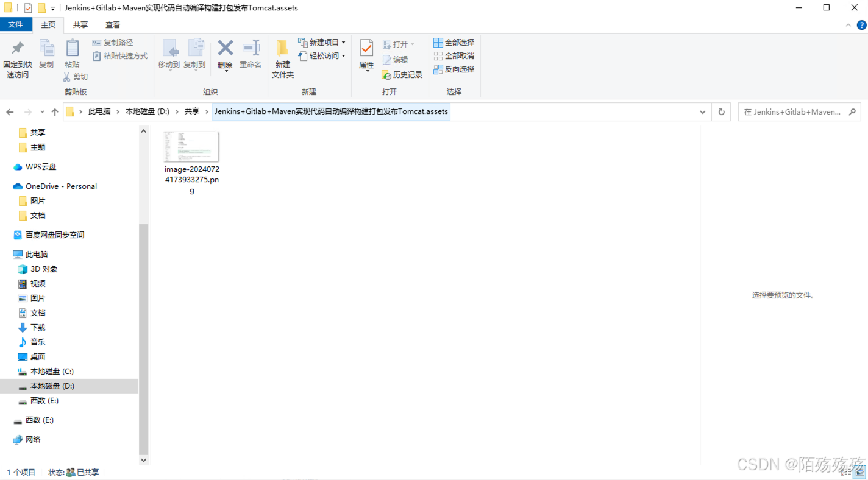This screenshot has width=868, height=480.
Task: Open 音乐 folder
Action: pos(38,342)
